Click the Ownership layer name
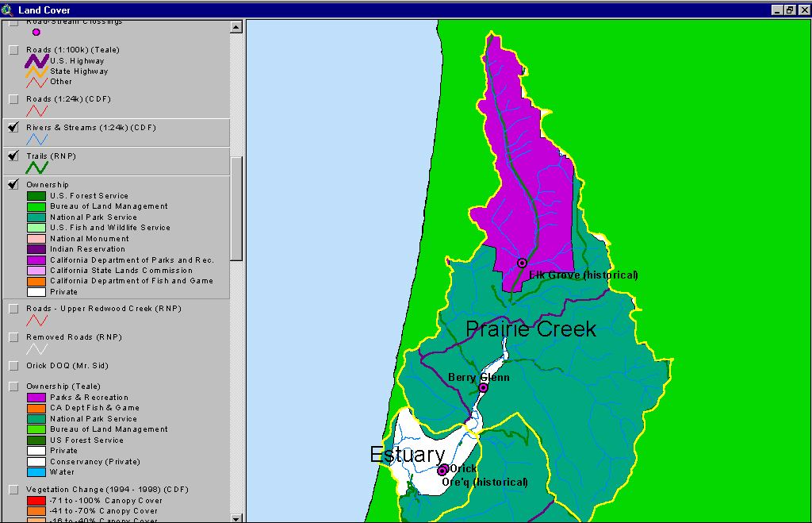The width and height of the screenshot is (812, 523). 47,185
